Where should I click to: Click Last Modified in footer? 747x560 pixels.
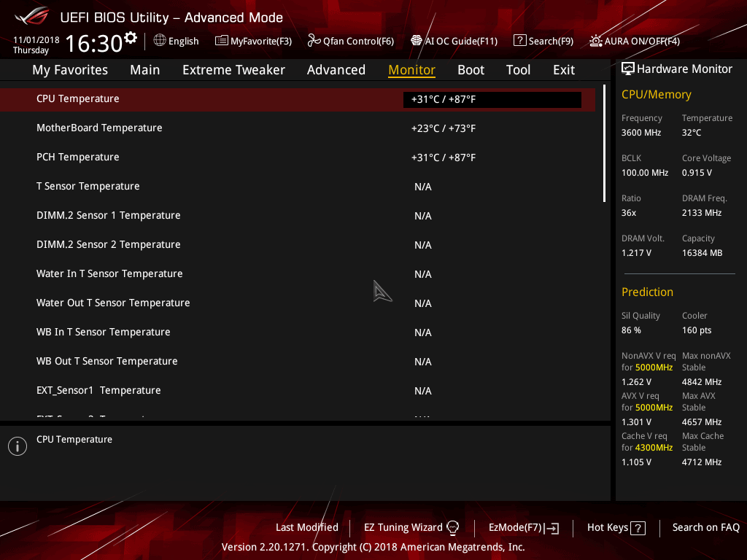coord(307,528)
